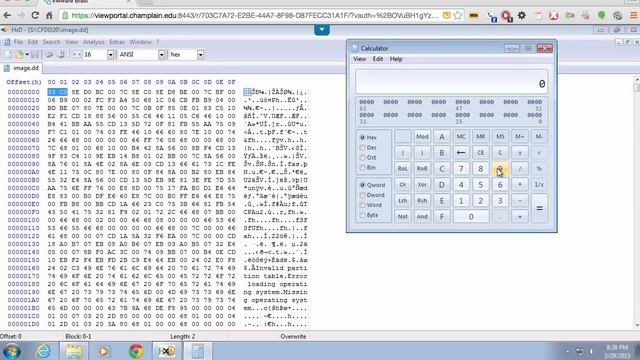Click the green circle extension icon
This screenshot has width=640, height=360.
click(x=601, y=16)
